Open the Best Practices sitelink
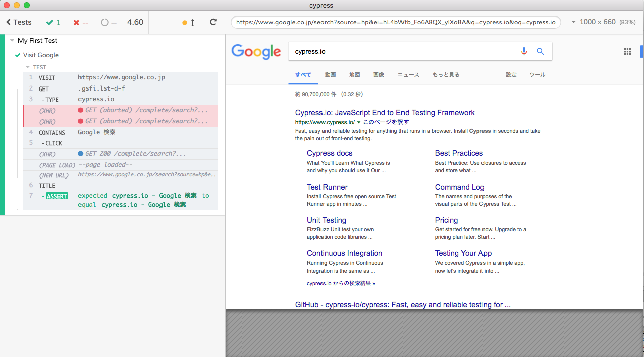This screenshot has width=644, height=357. click(x=459, y=153)
